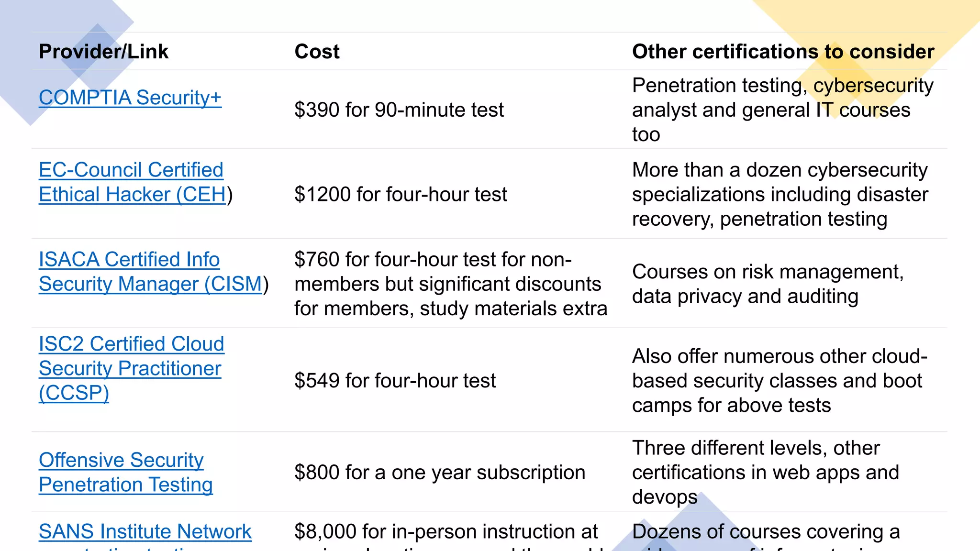Click the cloud-based security classes description

(779, 381)
